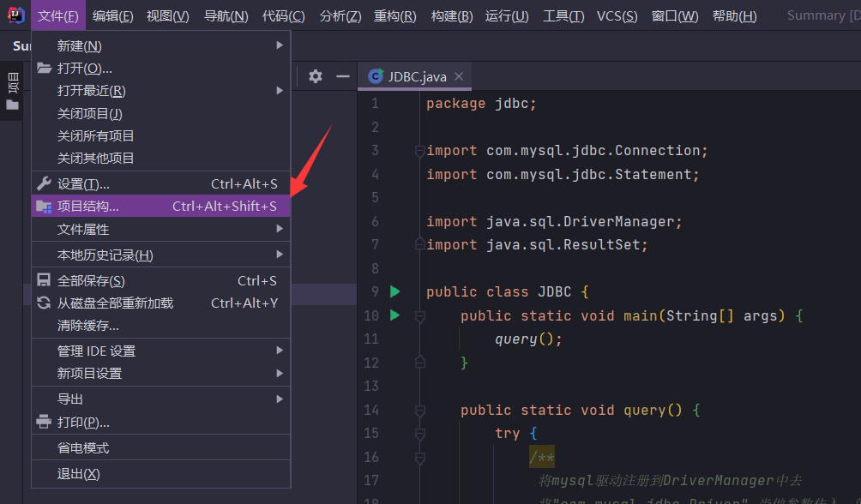The width and height of the screenshot is (861, 504).
Task: Click the printer icon beside 打印(P)...
Action: click(44, 422)
